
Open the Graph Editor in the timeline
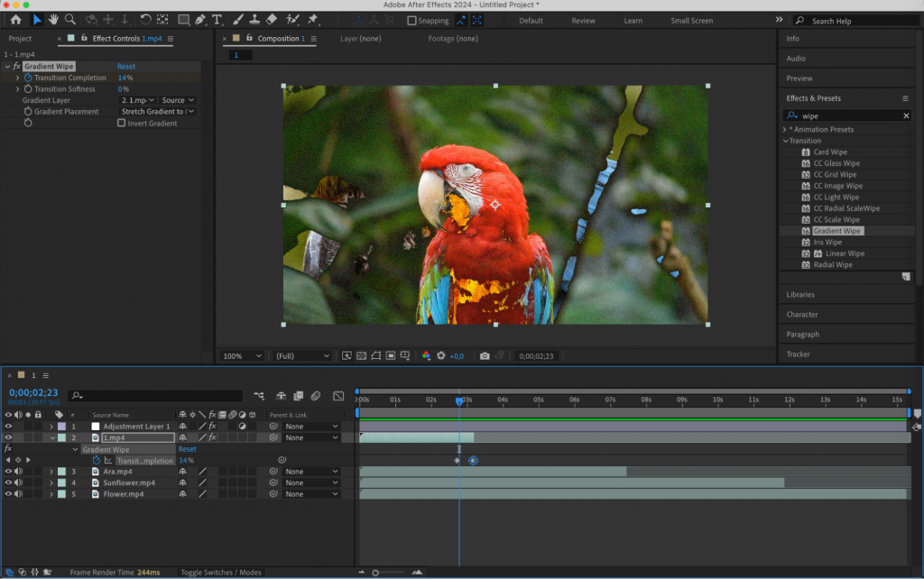338,395
